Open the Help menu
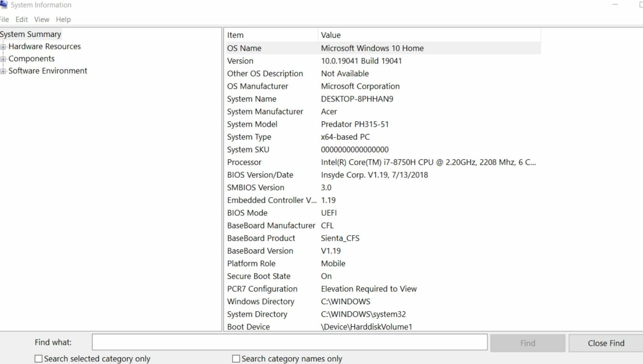Viewport: 643px width, 364px height. (x=63, y=19)
